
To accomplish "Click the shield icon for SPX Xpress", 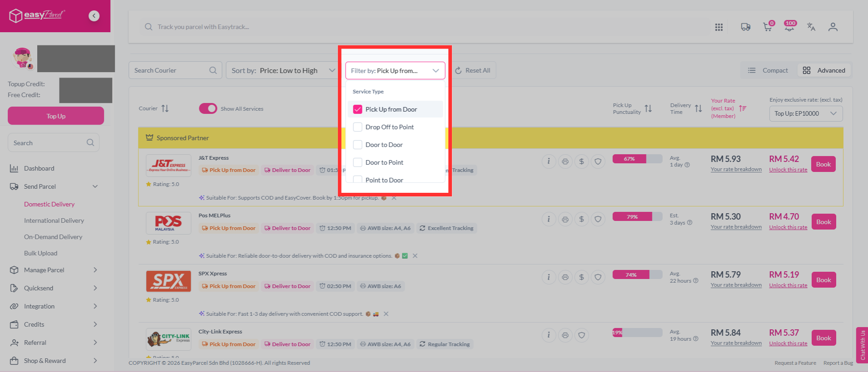I will [x=598, y=277].
